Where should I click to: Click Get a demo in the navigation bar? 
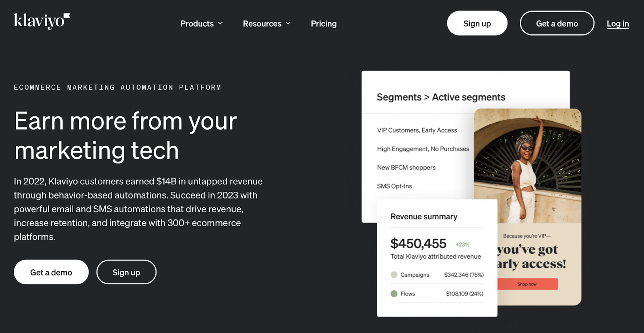[x=557, y=23]
